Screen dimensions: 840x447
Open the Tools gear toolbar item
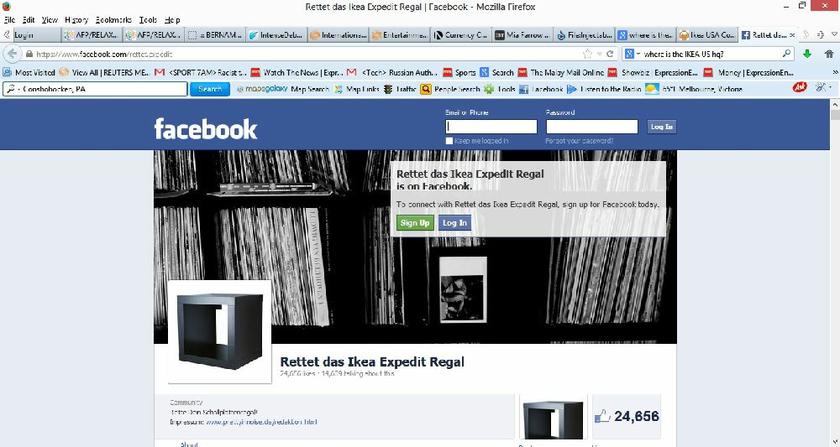pos(499,89)
